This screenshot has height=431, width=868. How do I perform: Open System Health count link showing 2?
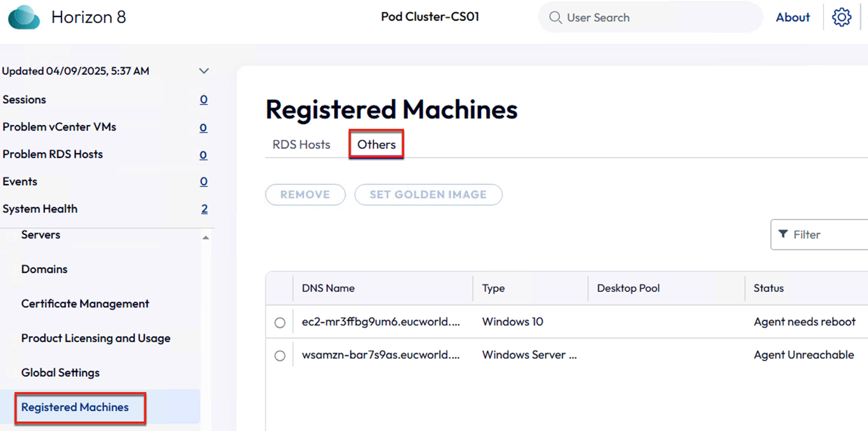coord(204,209)
